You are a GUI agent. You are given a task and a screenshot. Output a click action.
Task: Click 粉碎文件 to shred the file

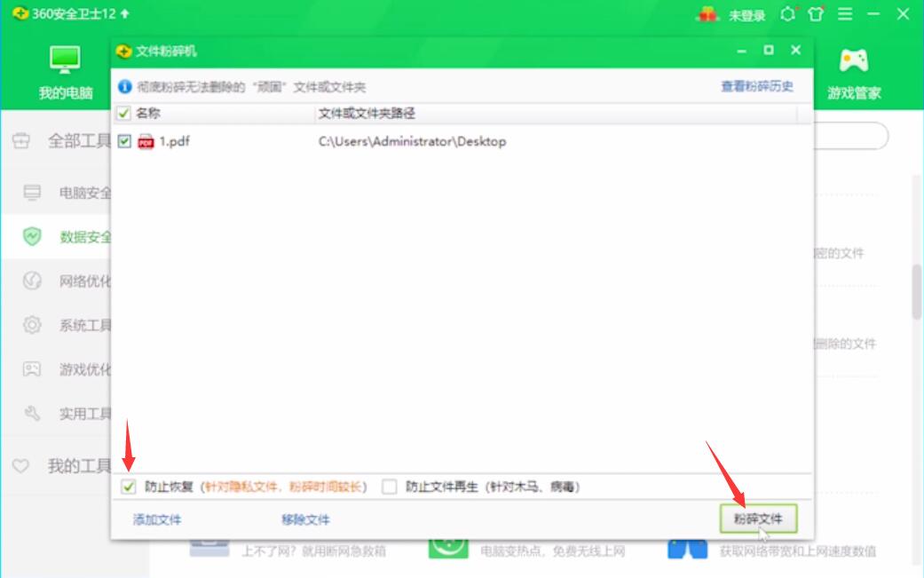point(758,519)
